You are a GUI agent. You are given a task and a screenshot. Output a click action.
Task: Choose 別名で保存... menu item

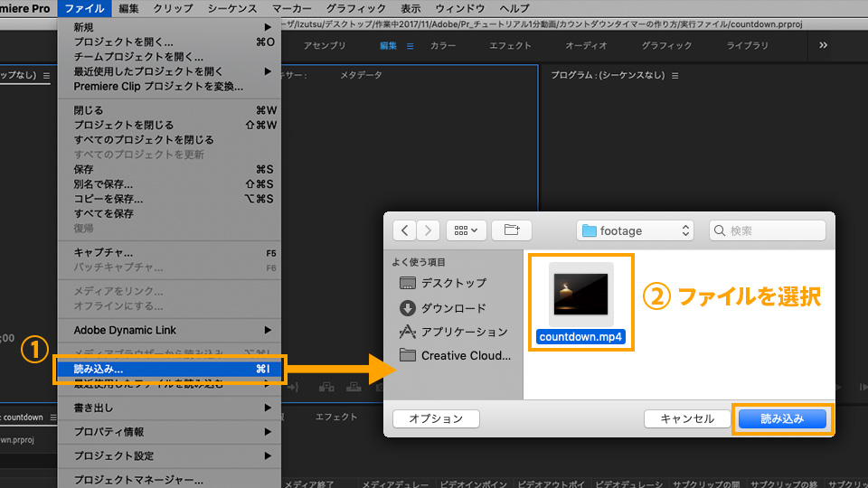[169, 184]
